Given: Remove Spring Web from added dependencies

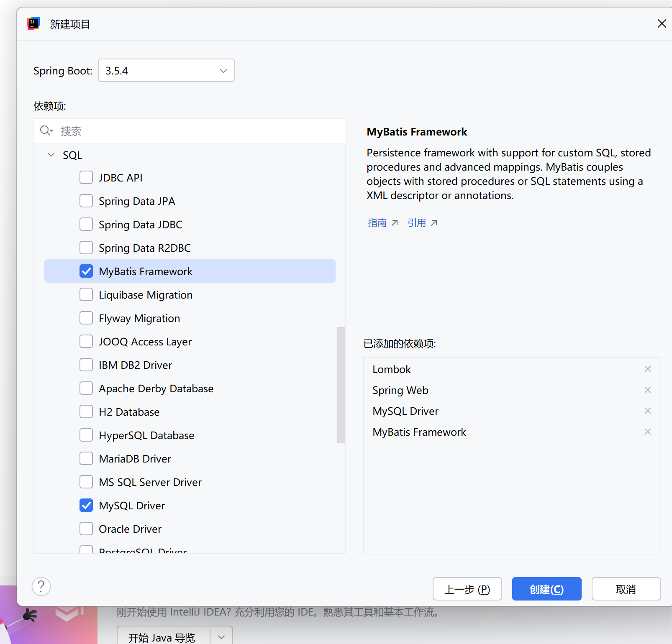Looking at the screenshot, I should coord(647,390).
